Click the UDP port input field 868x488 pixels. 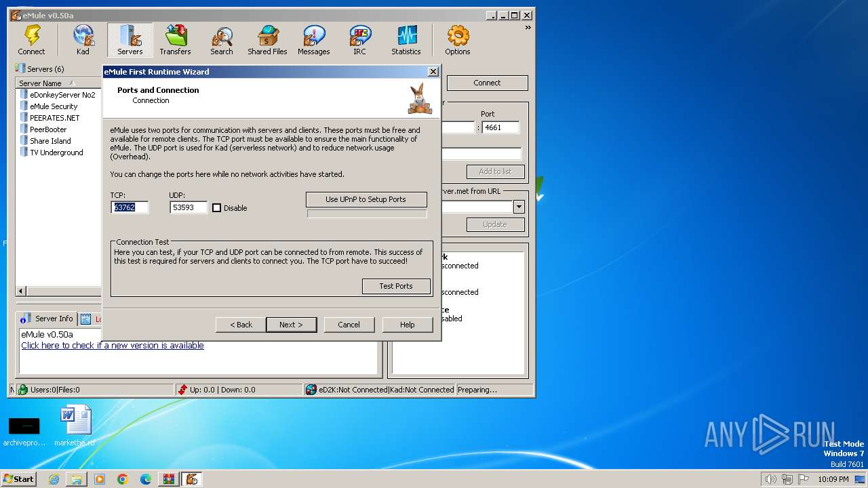[x=189, y=207]
